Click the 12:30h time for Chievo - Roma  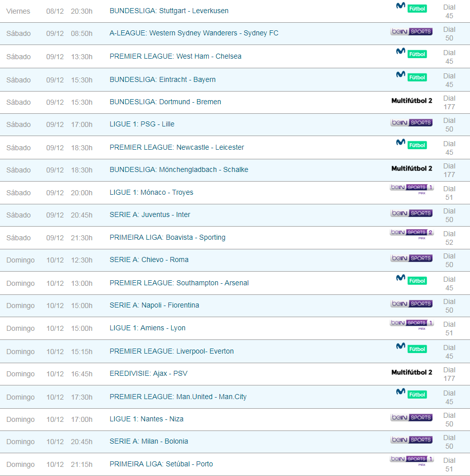[81, 259]
